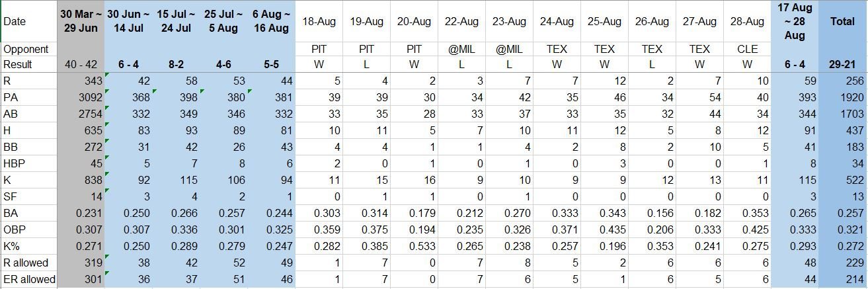The width and height of the screenshot is (868, 289).
Task: Select the 28-Aug date header cell
Action: click(747, 21)
